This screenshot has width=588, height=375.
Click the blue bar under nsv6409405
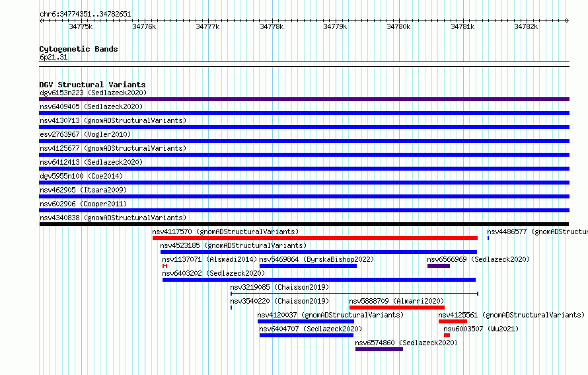pyautogui.click(x=304, y=113)
